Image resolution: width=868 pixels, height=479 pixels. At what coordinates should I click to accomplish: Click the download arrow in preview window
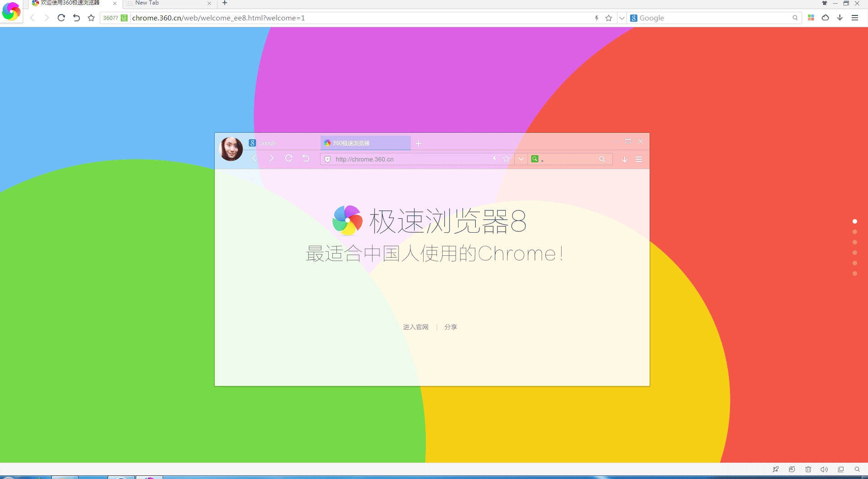click(625, 159)
